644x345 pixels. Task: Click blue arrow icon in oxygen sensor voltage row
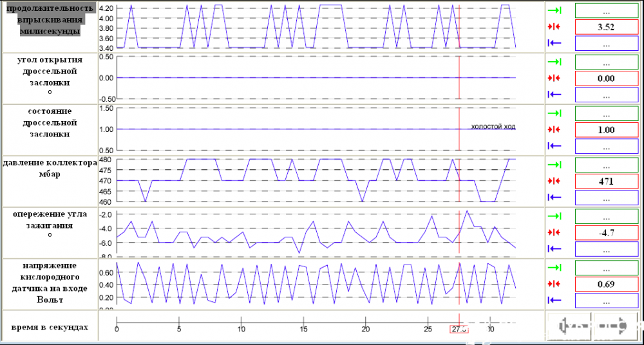(555, 300)
